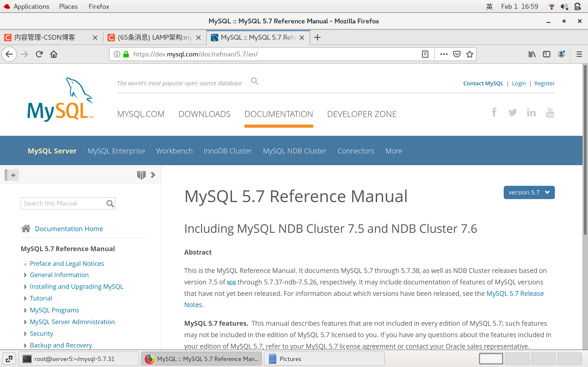The image size is (588, 367).
Task: Open the version 5.7 dropdown
Action: click(529, 192)
